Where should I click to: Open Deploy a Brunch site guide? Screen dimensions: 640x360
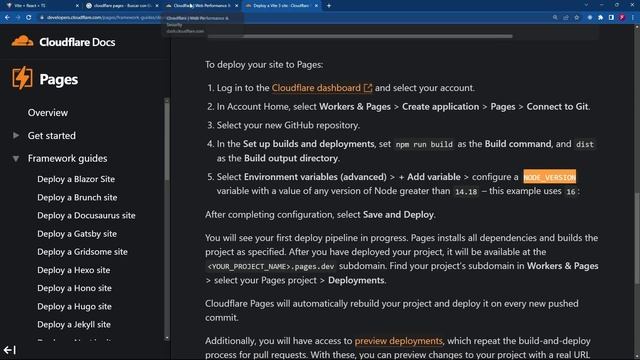[77, 198]
